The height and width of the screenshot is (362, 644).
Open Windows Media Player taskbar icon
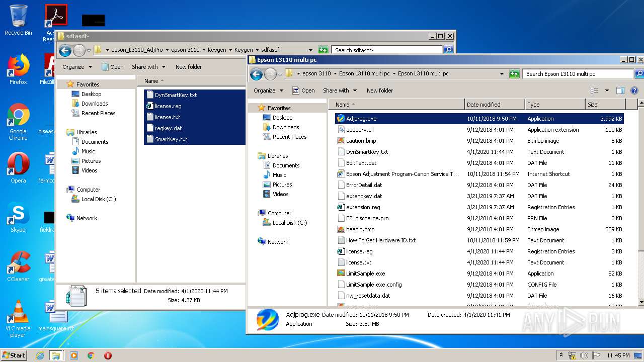[x=73, y=355]
